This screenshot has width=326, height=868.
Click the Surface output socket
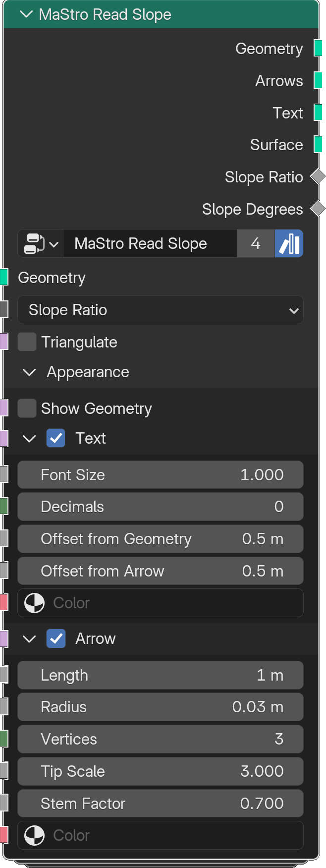tap(318, 145)
